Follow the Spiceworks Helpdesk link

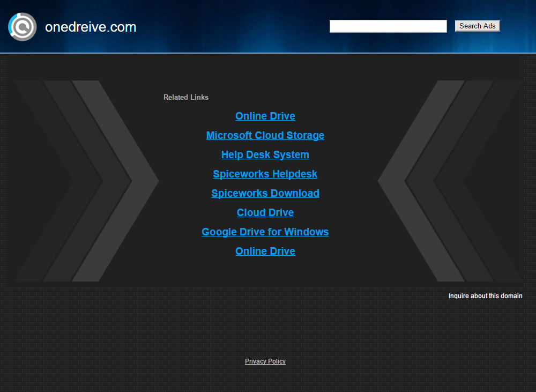(265, 174)
